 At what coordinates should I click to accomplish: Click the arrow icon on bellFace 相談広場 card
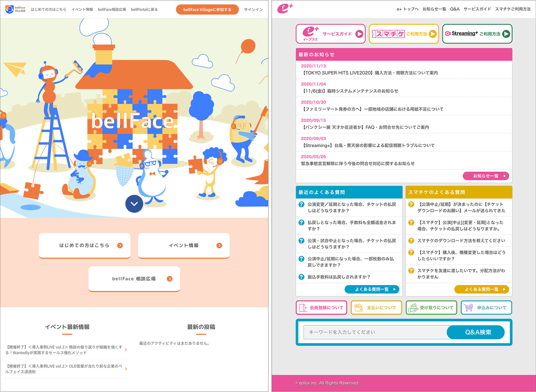[x=170, y=279]
